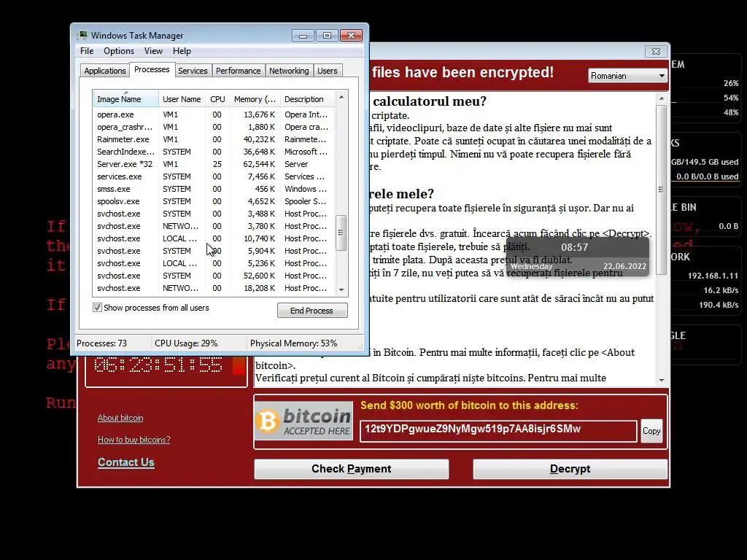Image resolution: width=747 pixels, height=560 pixels.
Task: Click the bitcoin address field
Action: pyautogui.click(x=498, y=431)
